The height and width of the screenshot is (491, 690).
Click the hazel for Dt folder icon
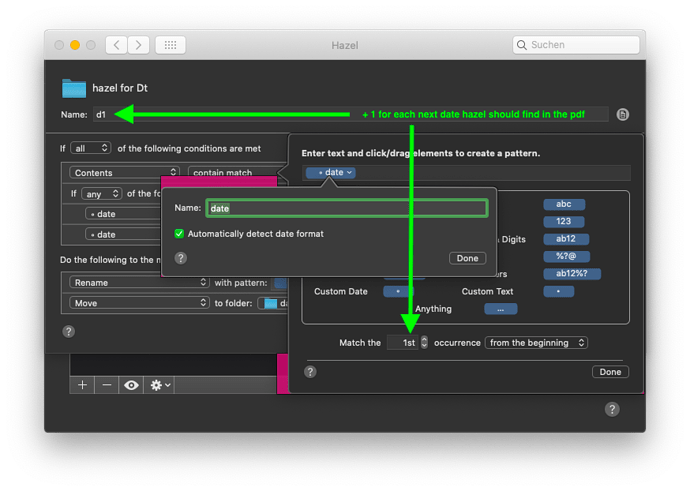pos(75,88)
